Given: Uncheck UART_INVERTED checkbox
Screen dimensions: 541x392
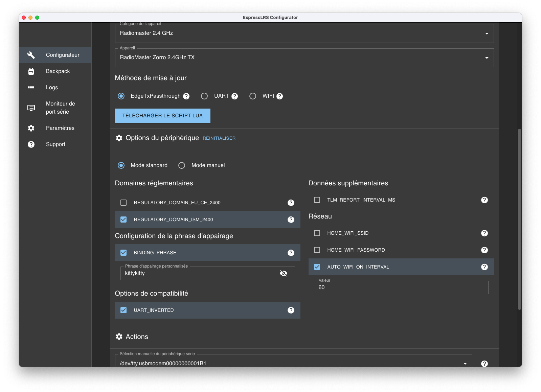Looking at the screenshot, I should 123,310.
